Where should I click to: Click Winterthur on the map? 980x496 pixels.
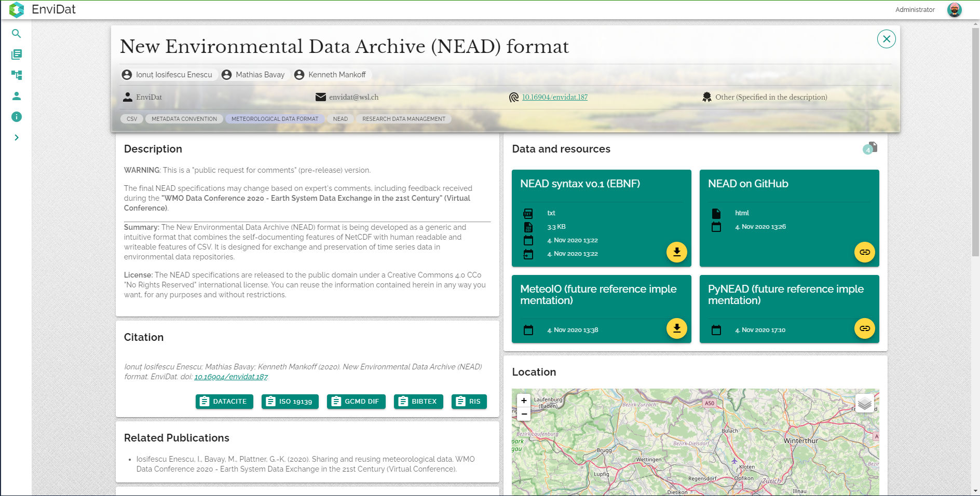click(x=801, y=440)
